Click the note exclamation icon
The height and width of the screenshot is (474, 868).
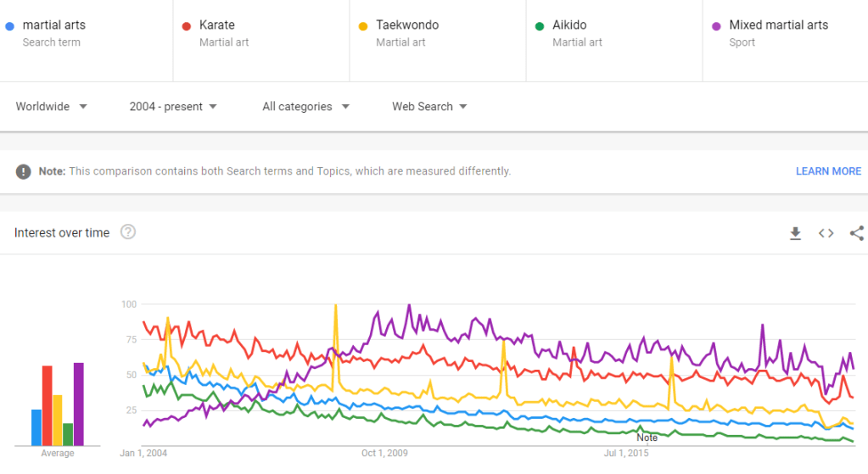24,171
